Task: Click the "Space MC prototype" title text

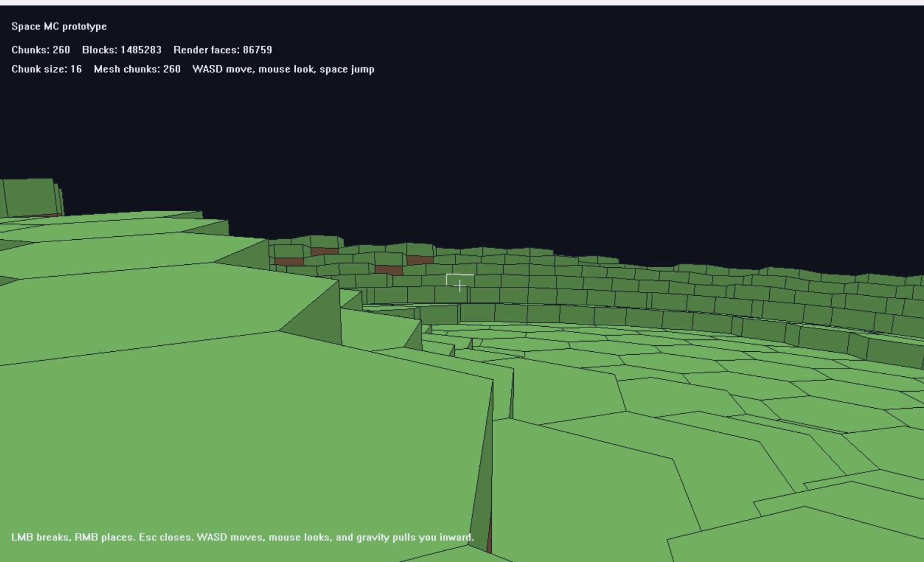Action: pos(59,27)
